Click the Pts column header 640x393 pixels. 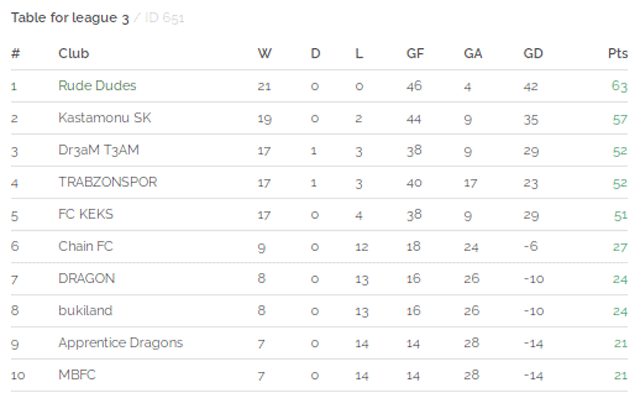pos(618,53)
